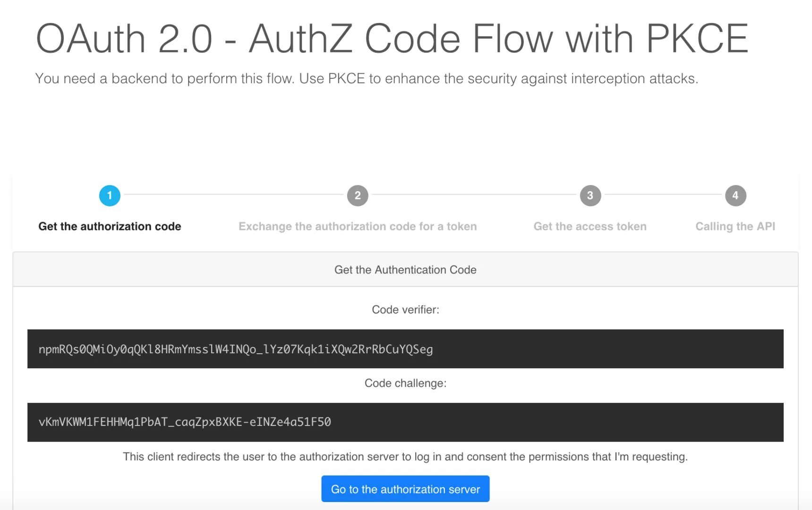Click Go to the authorization server button

[405, 489]
